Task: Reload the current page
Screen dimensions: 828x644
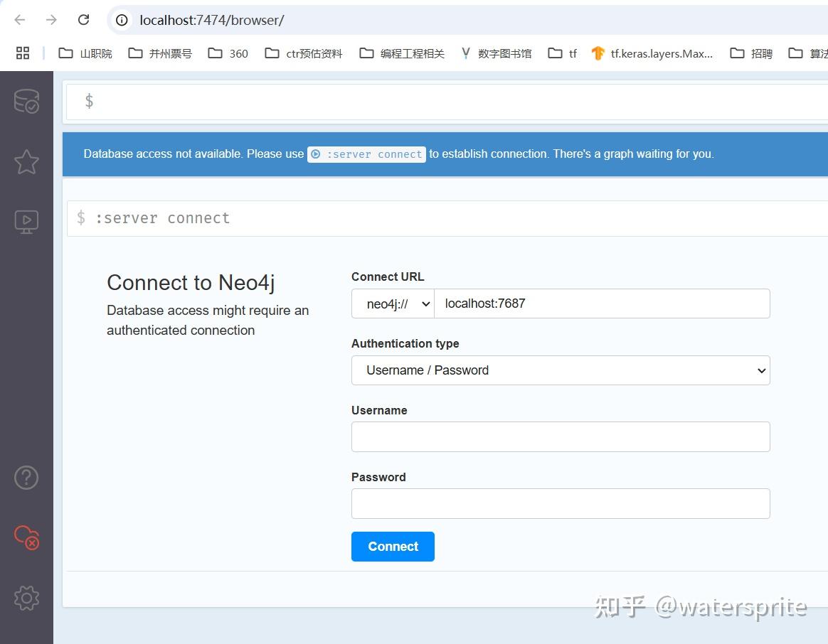Action: (x=83, y=20)
